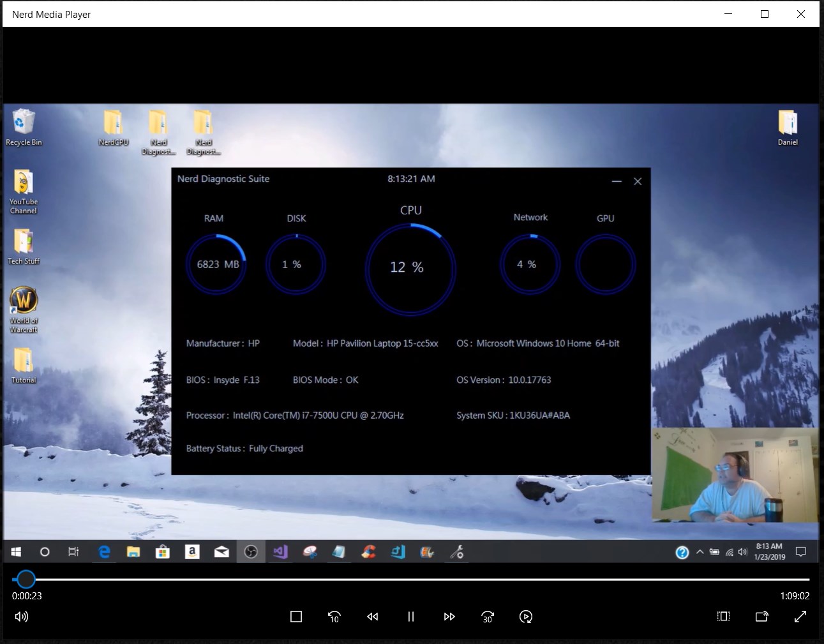Mute the player volume speaker icon
Image resolution: width=824 pixels, height=644 pixels.
pyautogui.click(x=22, y=617)
